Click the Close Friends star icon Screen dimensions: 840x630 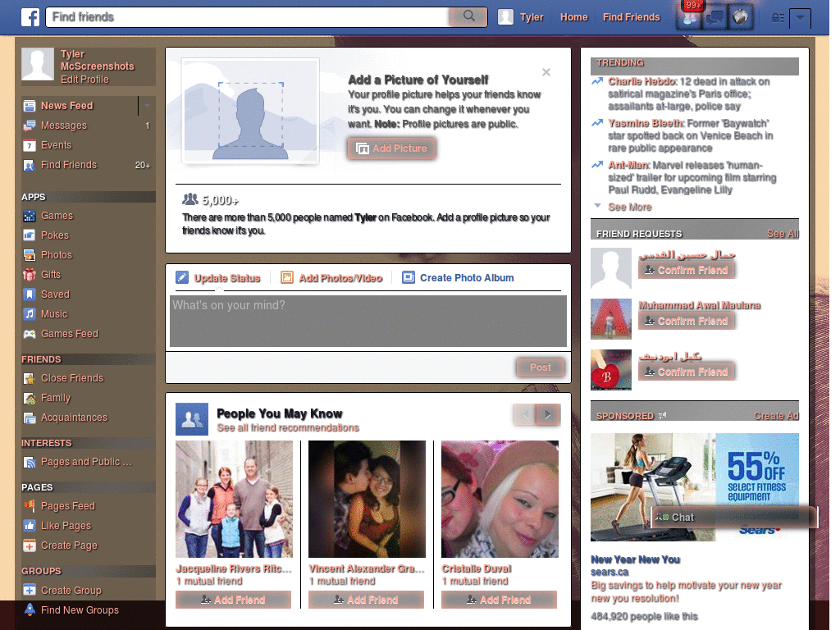pyautogui.click(x=30, y=378)
